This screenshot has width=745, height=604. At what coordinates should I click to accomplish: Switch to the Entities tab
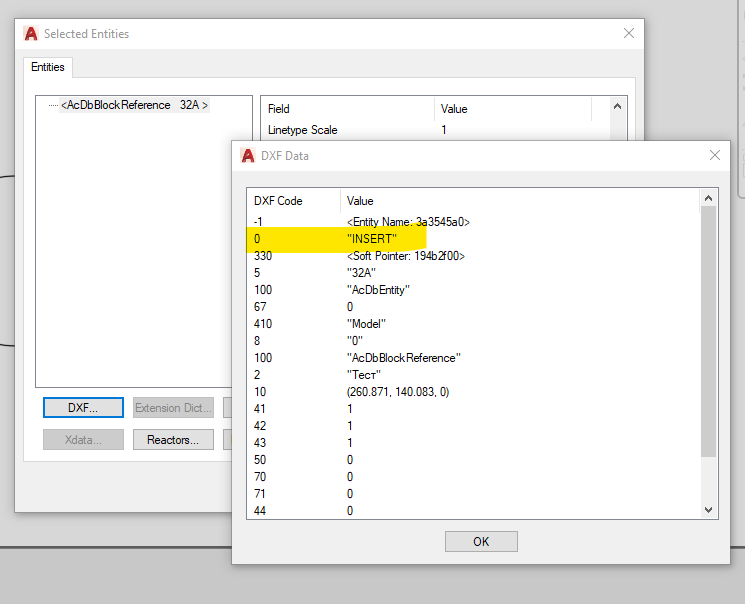48,67
